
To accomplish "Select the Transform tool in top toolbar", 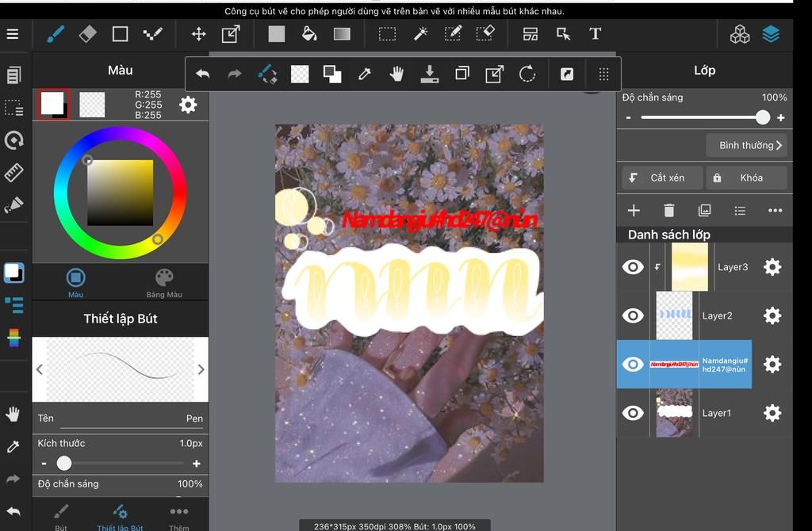I will click(x=231, y=34).
